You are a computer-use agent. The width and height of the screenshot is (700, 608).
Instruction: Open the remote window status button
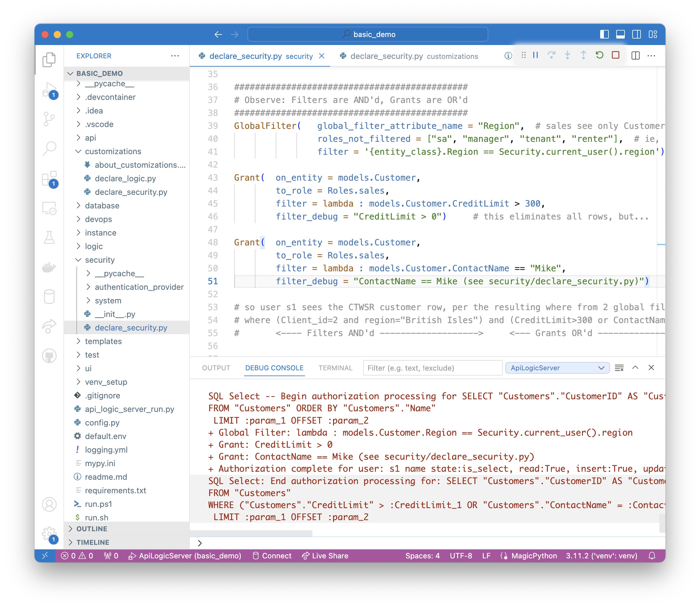(45, 556)
